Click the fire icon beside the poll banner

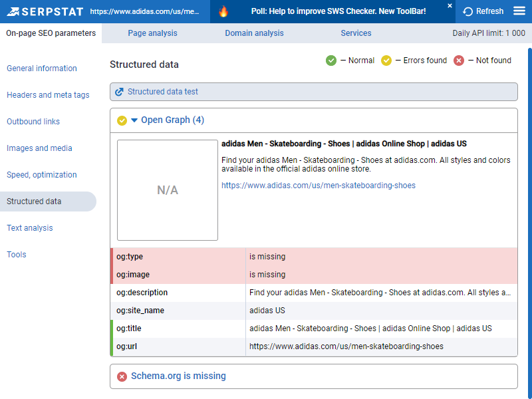tap(223, 11)
